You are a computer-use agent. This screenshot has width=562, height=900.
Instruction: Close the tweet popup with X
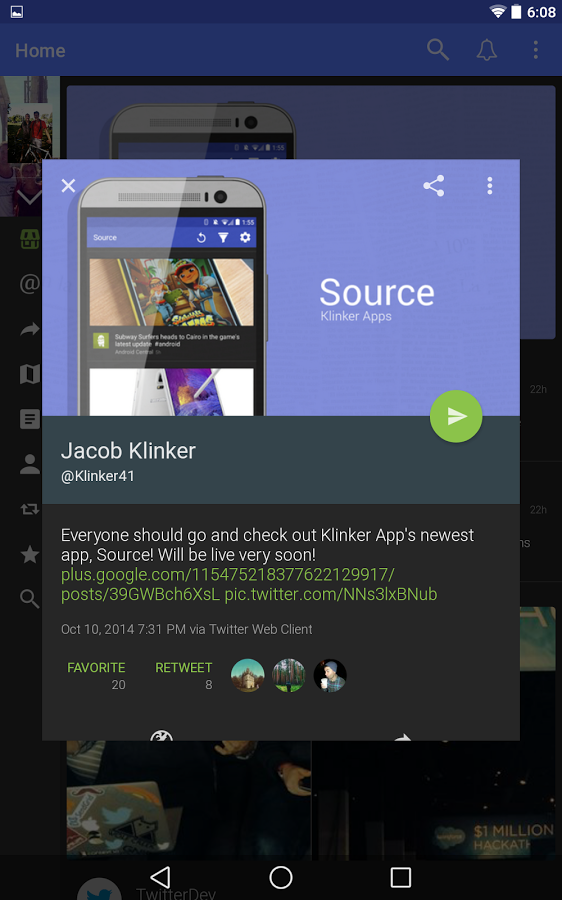(x=68, y=185)
